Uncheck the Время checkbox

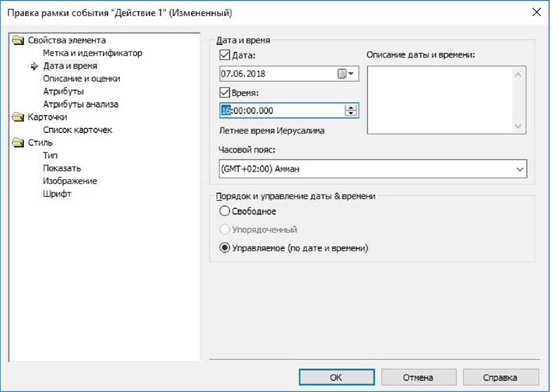point(225,92)
